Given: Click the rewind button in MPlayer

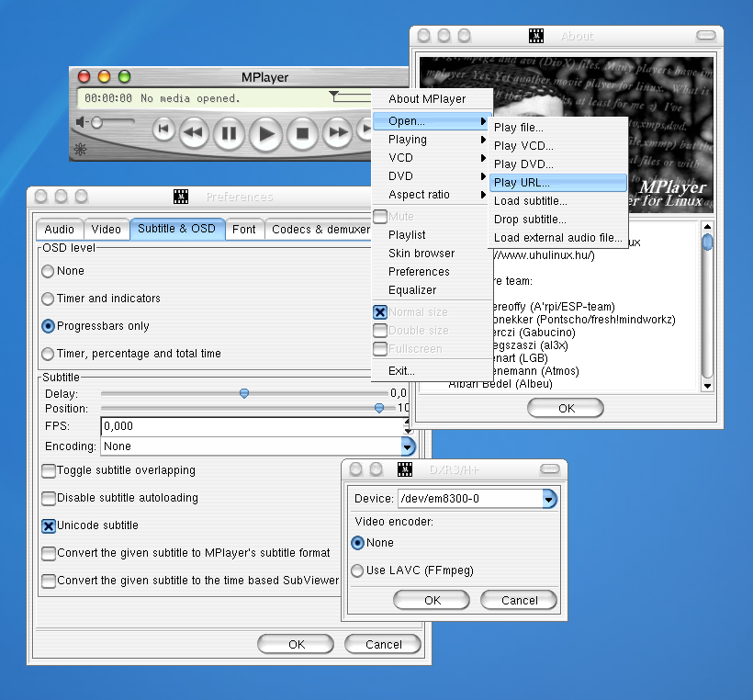Looking at the screenshot, I should click(194, 131).
